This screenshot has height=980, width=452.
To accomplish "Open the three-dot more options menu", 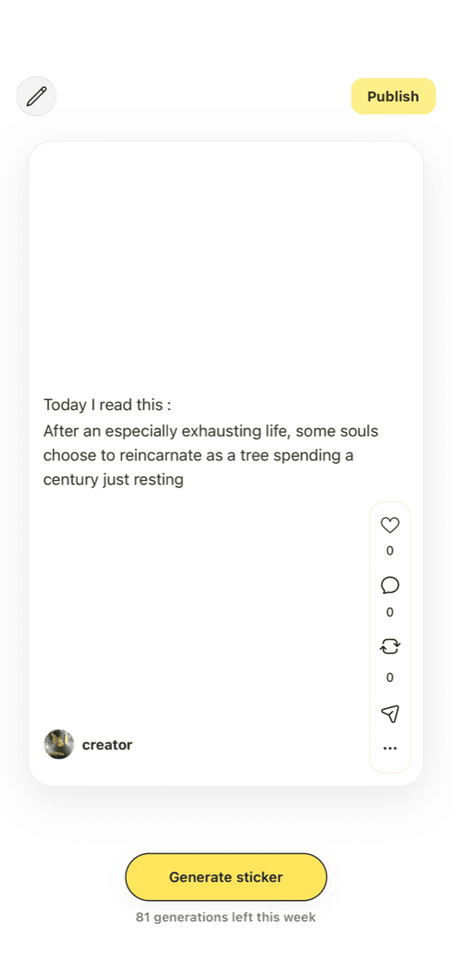I will [x=390, y=748].
